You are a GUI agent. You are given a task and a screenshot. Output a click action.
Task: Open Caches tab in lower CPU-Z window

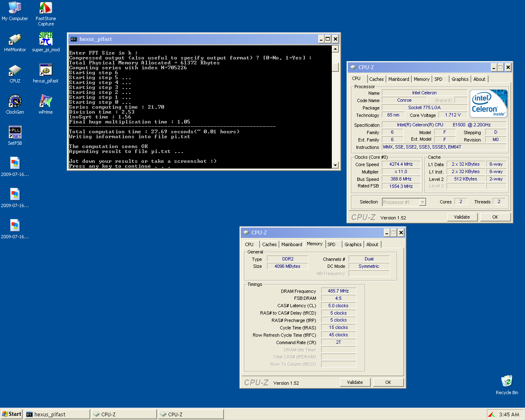[x=269, y=244]
